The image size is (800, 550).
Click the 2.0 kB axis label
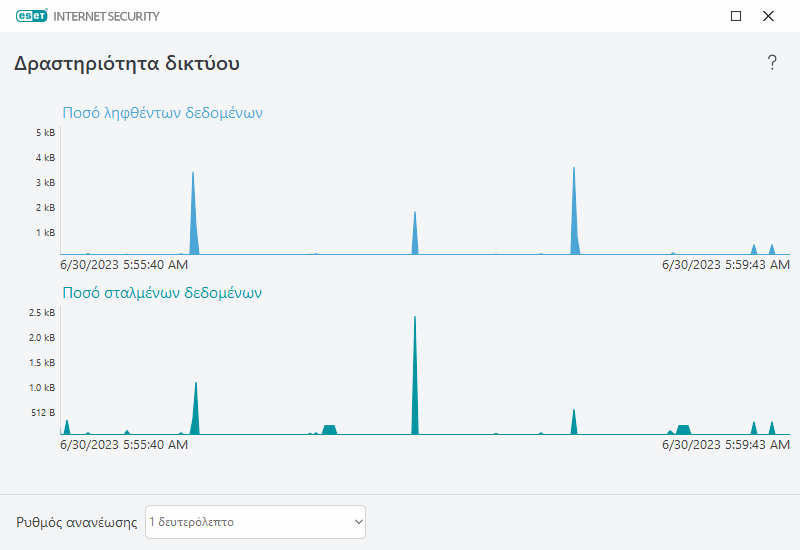[43, 338]
